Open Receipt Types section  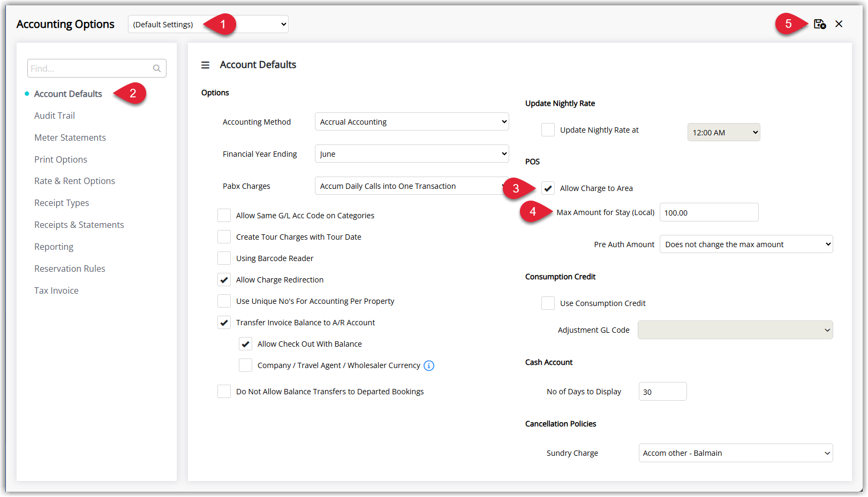tap(62, 203)
